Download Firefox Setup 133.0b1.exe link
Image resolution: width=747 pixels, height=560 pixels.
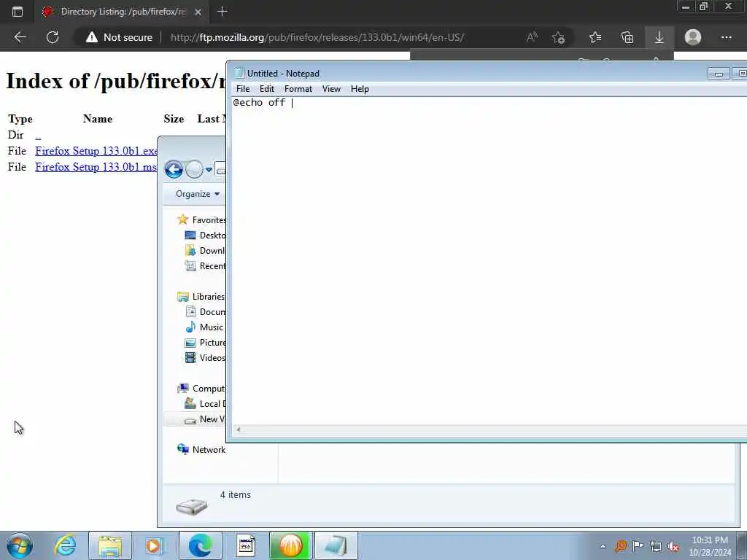point(96,151)
